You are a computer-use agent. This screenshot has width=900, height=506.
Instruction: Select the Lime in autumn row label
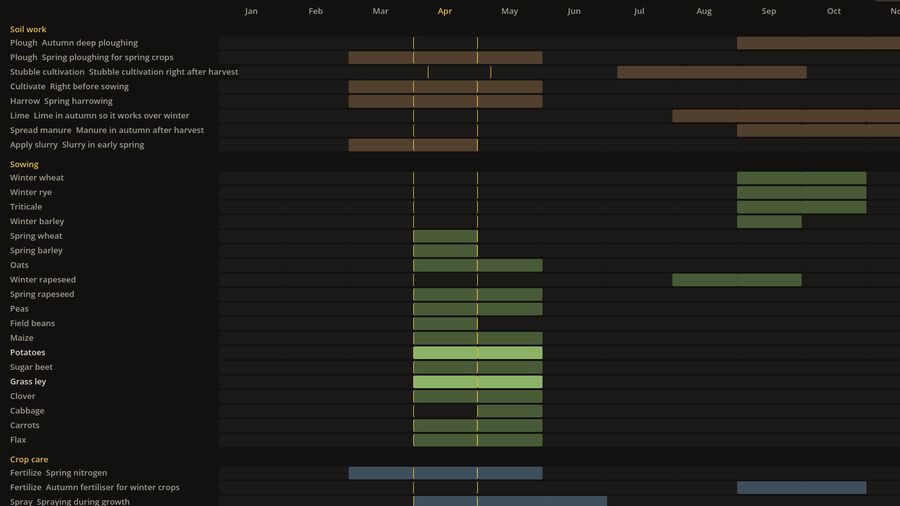[x=99, y=115]
